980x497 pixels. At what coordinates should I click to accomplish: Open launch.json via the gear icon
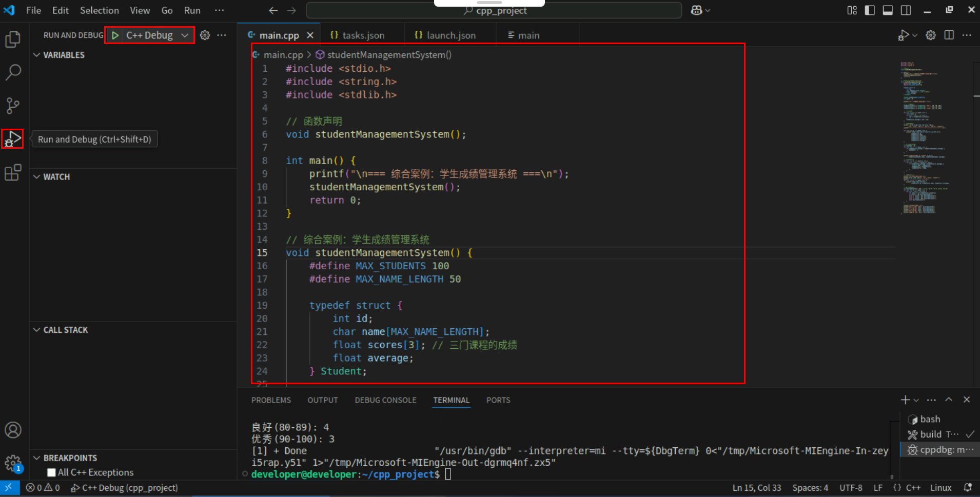pyautogui.click(x=205, y=35)
